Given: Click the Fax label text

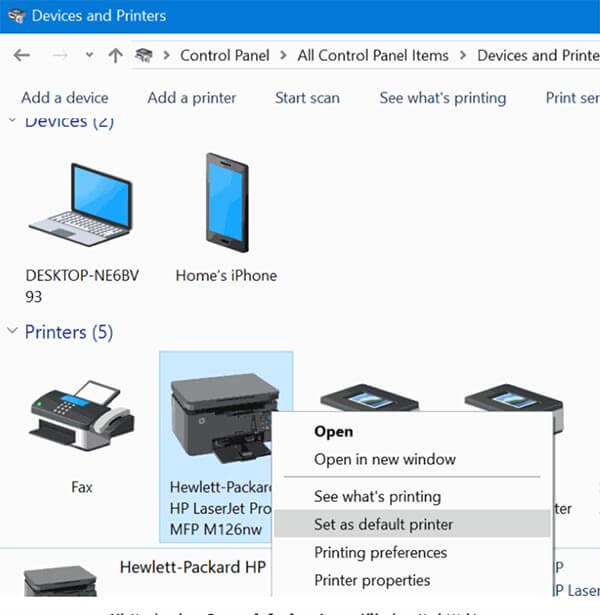Looking at the screenshot, I should 82,488.
